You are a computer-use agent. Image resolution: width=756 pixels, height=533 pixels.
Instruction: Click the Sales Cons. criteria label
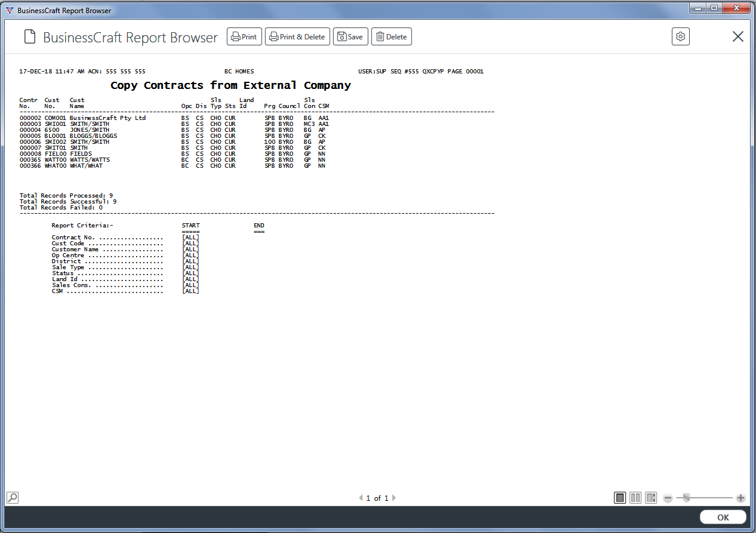click(x=72, y=285)
